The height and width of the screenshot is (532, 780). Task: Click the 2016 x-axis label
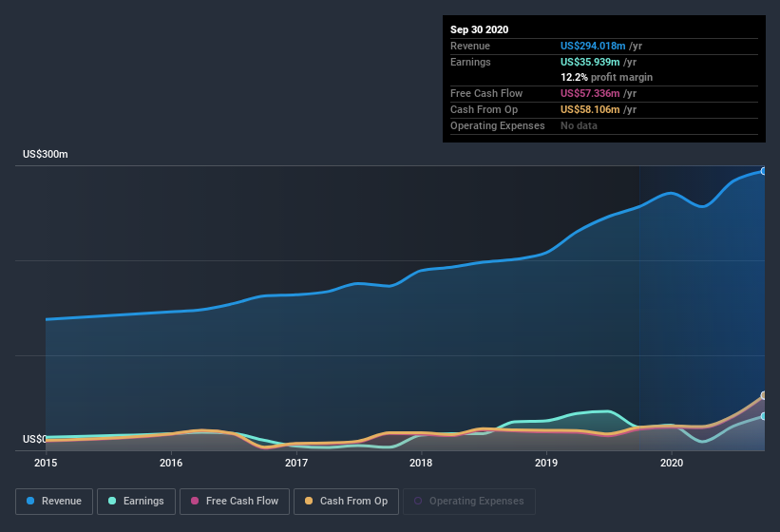(x=171, y=463)
